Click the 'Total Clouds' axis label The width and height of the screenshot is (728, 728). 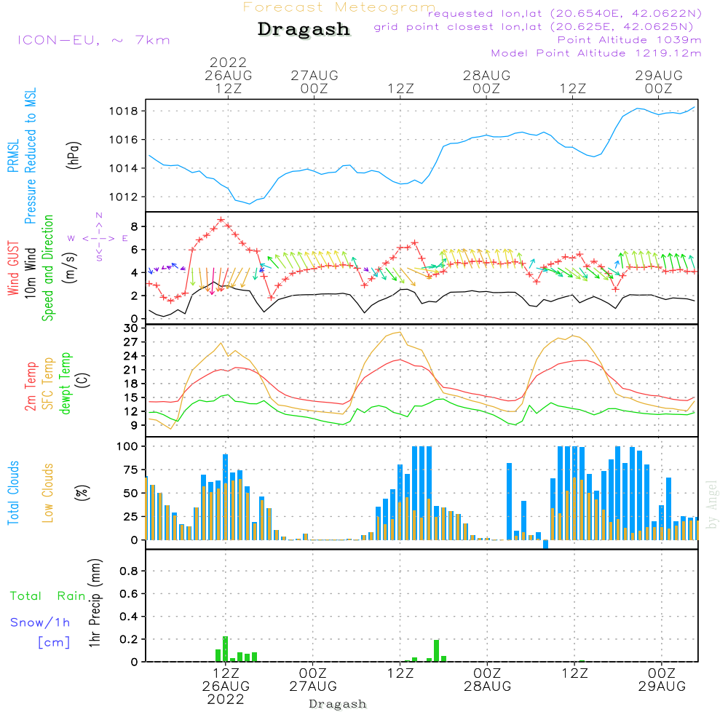point(13,493)
